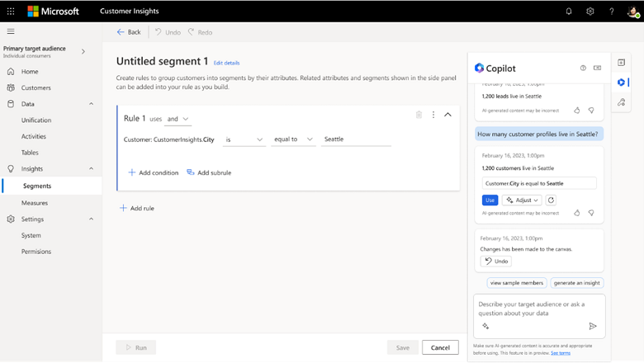Click the Edit details link

[226, 63]
